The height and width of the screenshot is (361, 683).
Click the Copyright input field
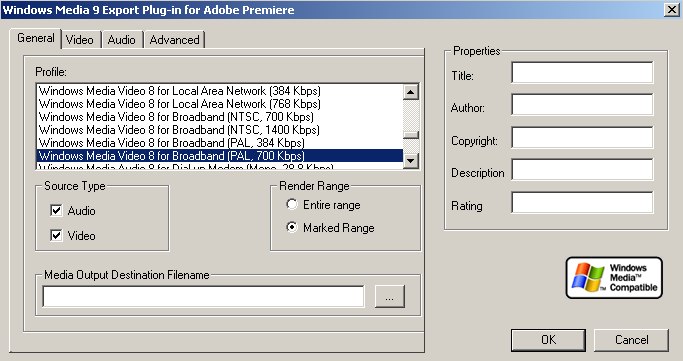tap(582, 138)
